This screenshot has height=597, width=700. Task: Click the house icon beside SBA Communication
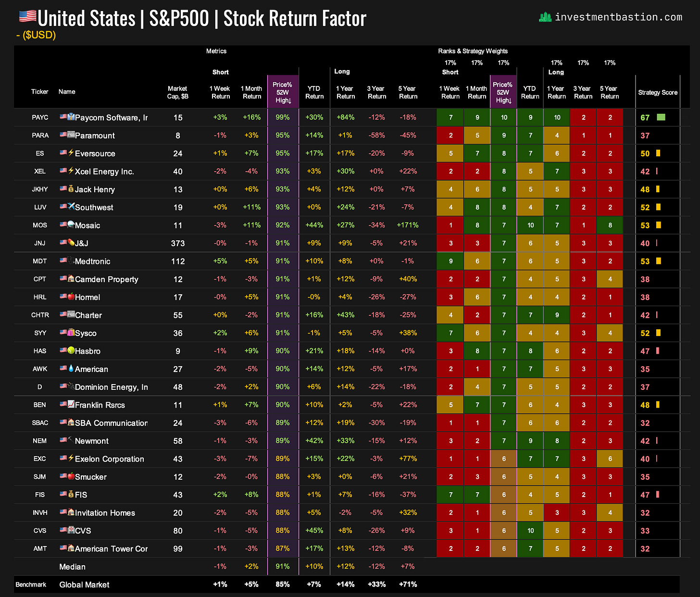pos(71,422)
